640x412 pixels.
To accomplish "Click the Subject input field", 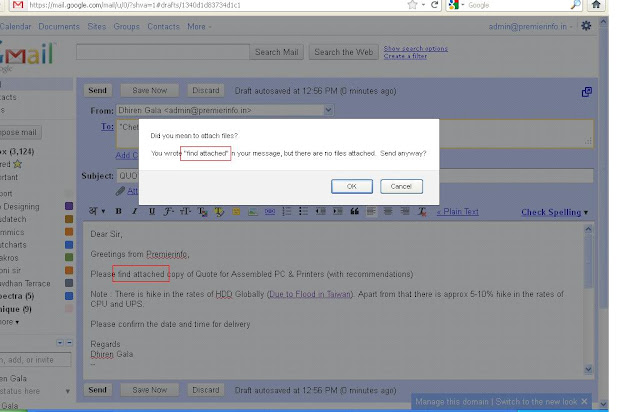I will coord(355,176).
